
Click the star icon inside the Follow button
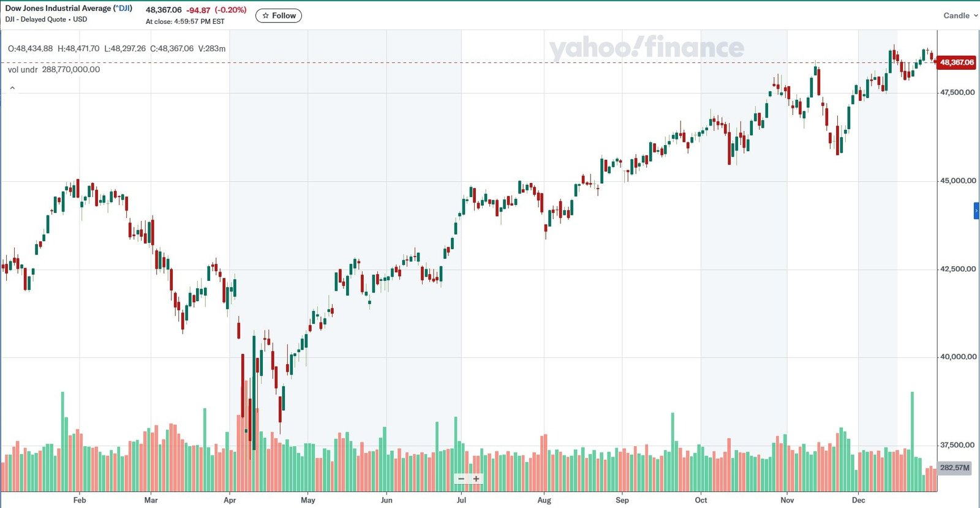click(265, 16)
